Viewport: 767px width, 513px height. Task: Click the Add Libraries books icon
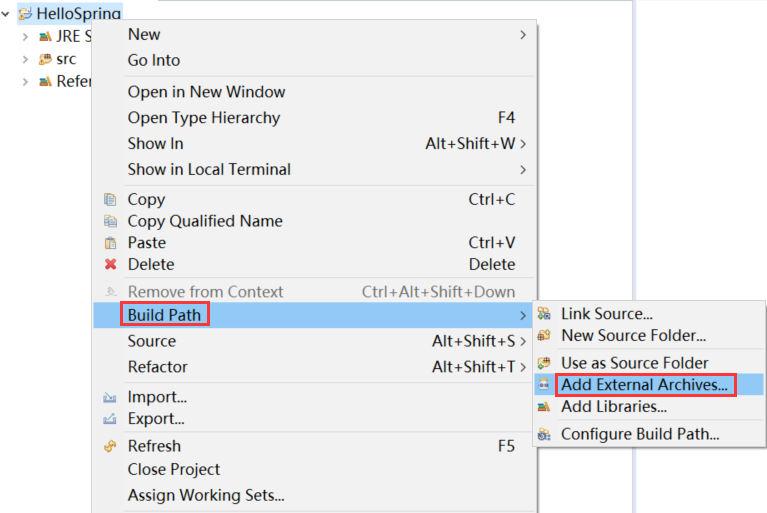[544, 407]
